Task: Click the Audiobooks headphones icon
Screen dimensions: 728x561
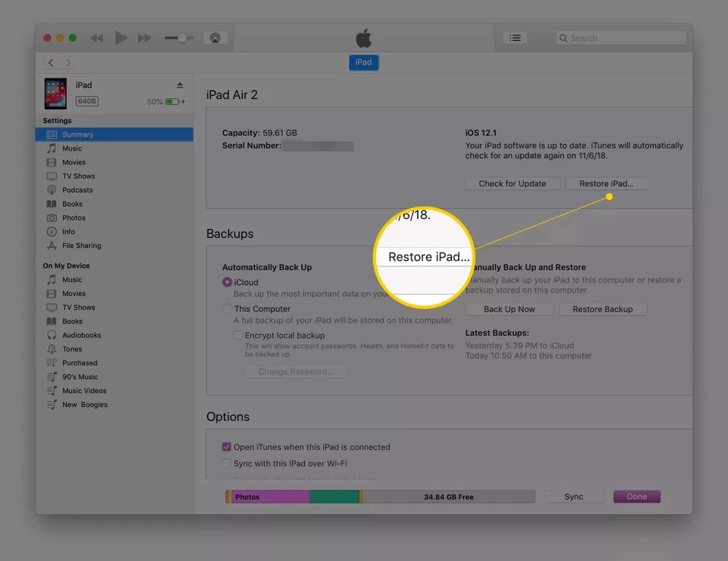Action: click(52, 335)
